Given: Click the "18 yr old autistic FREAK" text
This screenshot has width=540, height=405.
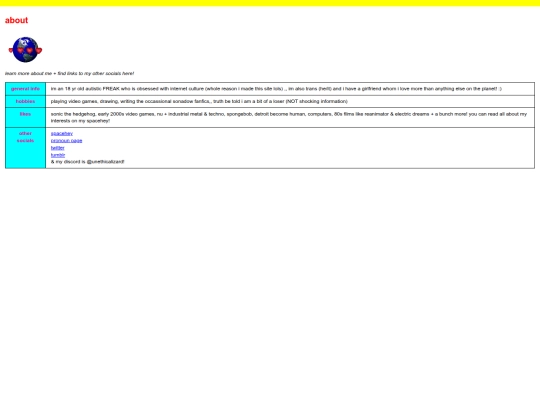Looking at the screenshot, I should [x=92, y=89].
